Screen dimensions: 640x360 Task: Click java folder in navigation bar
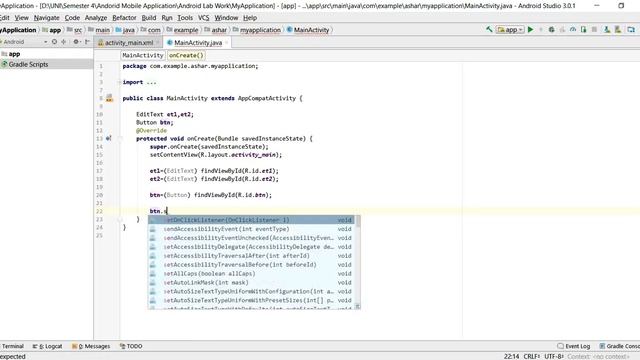click(125, 30)
